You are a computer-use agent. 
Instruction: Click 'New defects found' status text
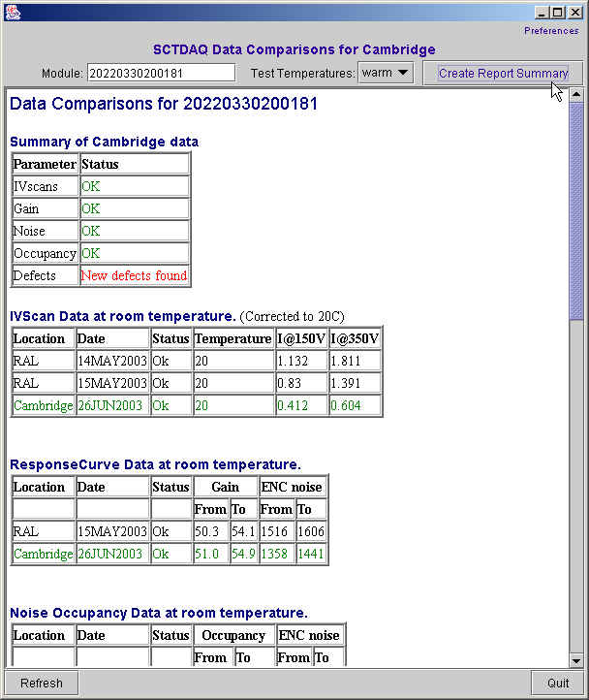134,275
